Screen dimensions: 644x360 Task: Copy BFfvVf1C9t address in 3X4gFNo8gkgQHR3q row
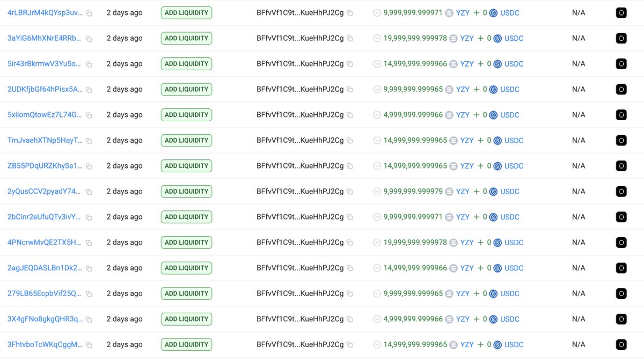350,319
